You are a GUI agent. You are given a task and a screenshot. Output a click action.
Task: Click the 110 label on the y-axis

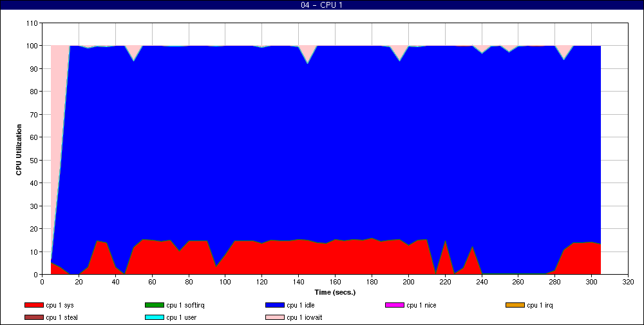(33, 23)
